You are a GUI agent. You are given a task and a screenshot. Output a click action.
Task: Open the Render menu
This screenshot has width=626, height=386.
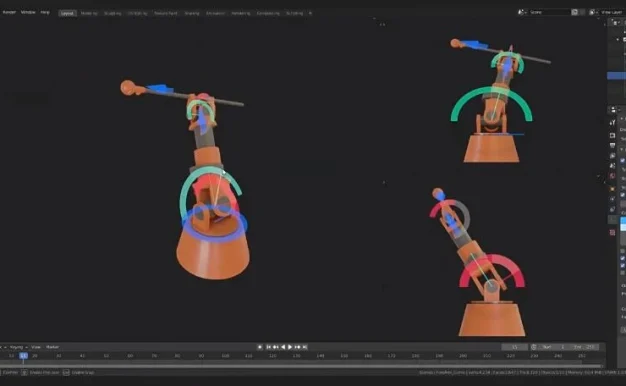coord(9,12)
